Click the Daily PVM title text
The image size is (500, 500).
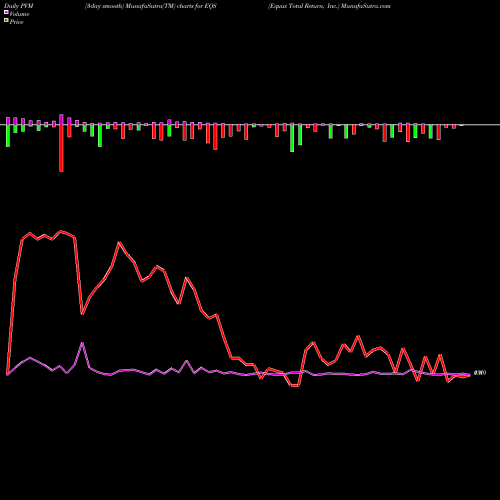pos(19,6)
